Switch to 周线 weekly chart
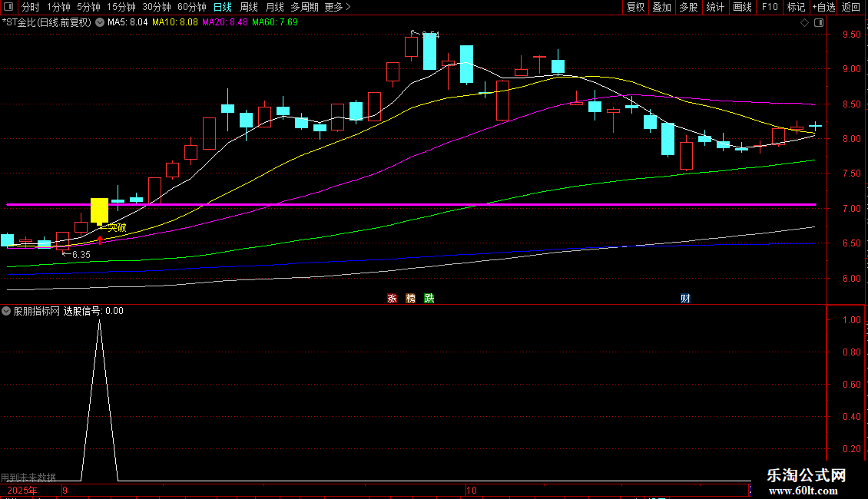Image resolution: width=868 pixels, height=499 pixels. click(x=249, y=7)
